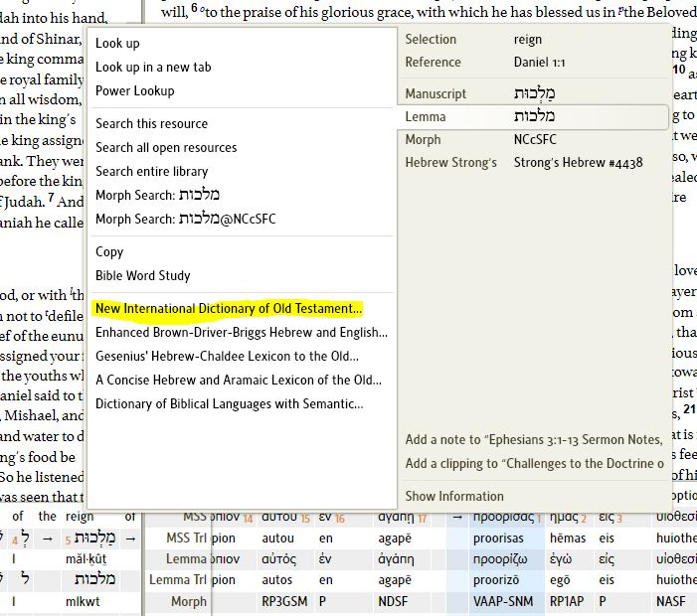Image resolution: width=697 pixels, height=616 pixels.
Task: Select the Reference Daniel 1:1 row
Action: pos(533,63)
